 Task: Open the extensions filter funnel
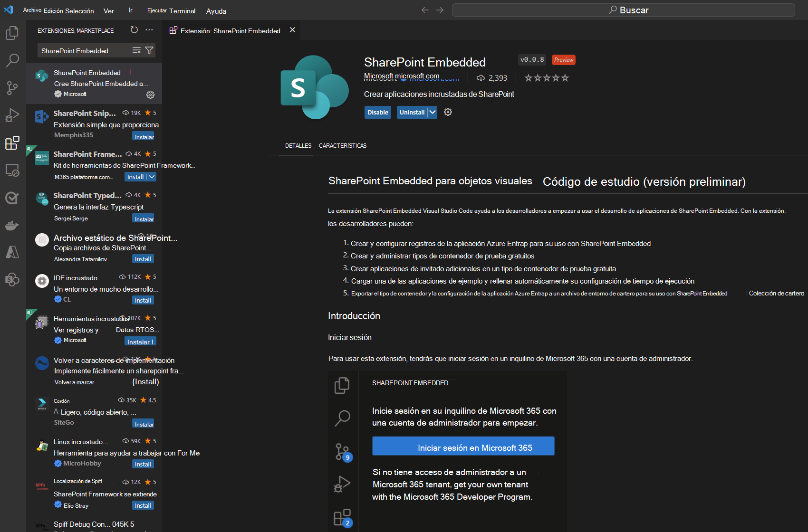click(x=149, y=50)
